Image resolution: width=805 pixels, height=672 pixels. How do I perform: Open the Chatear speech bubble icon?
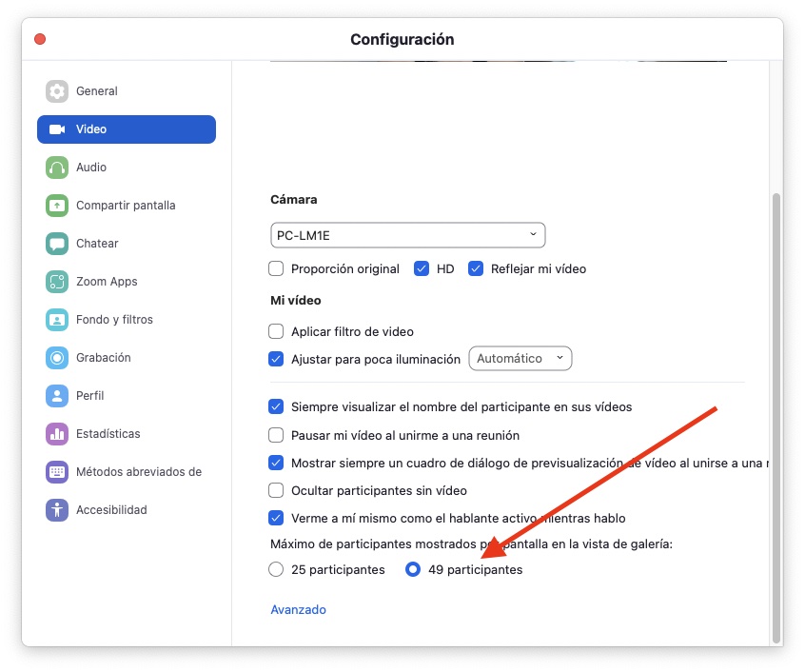pyautogui.click(x=57, y=244)
